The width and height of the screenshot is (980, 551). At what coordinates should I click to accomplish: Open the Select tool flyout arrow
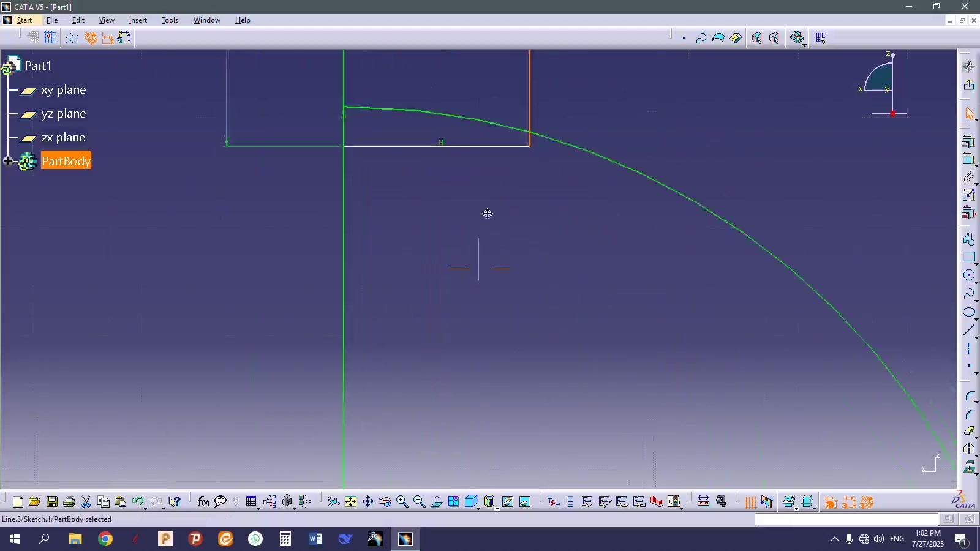tap(976, 121)
